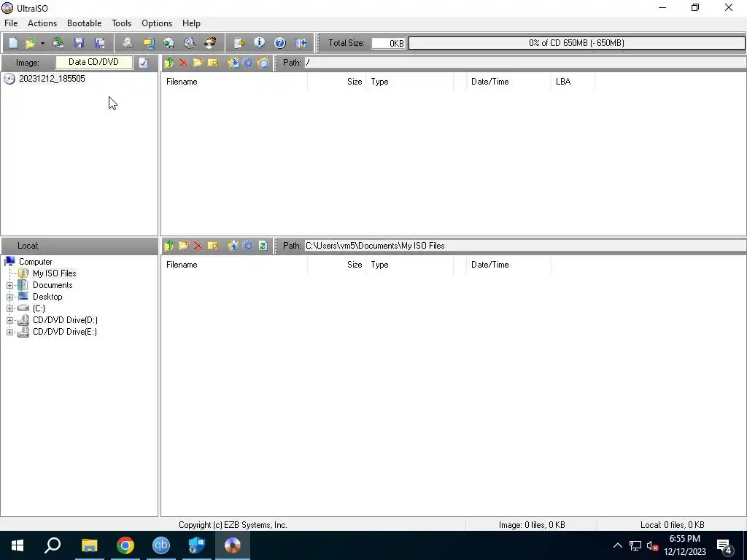
Task: Sort image pane by Size column header
Action: 336,82
